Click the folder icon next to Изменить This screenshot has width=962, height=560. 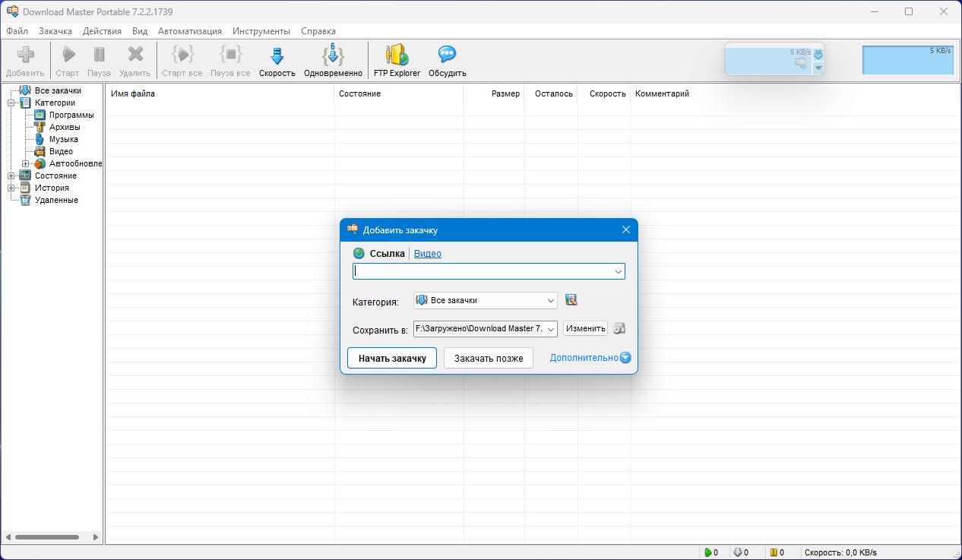point(619,329)
